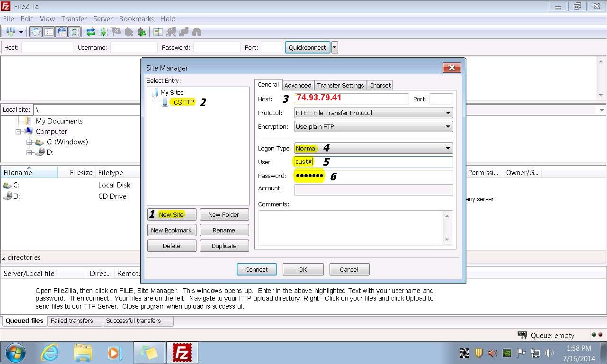607x364 pixels.
Task: Click the binoculars file search icon
Action: click(196, 32)
